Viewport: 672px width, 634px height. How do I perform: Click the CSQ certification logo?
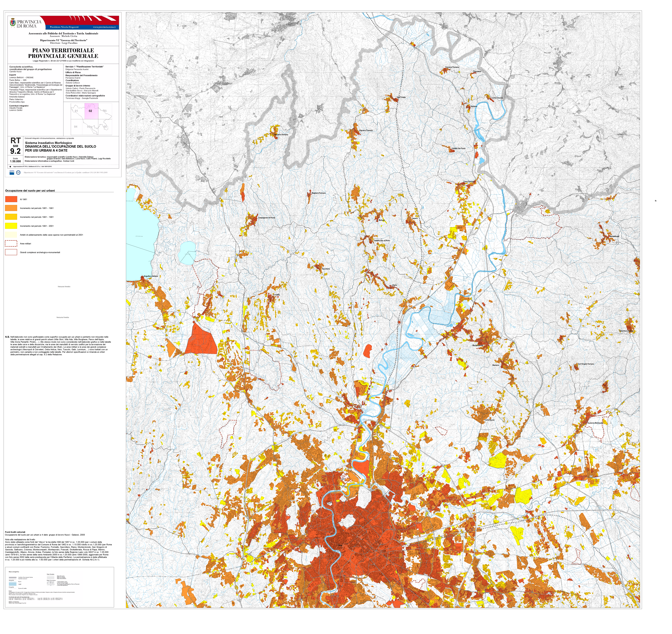pyautogui.click(x=12, y=172)
